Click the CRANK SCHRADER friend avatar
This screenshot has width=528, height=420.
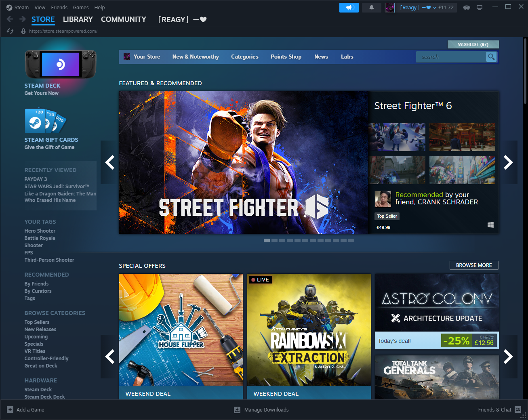[383, 199]
